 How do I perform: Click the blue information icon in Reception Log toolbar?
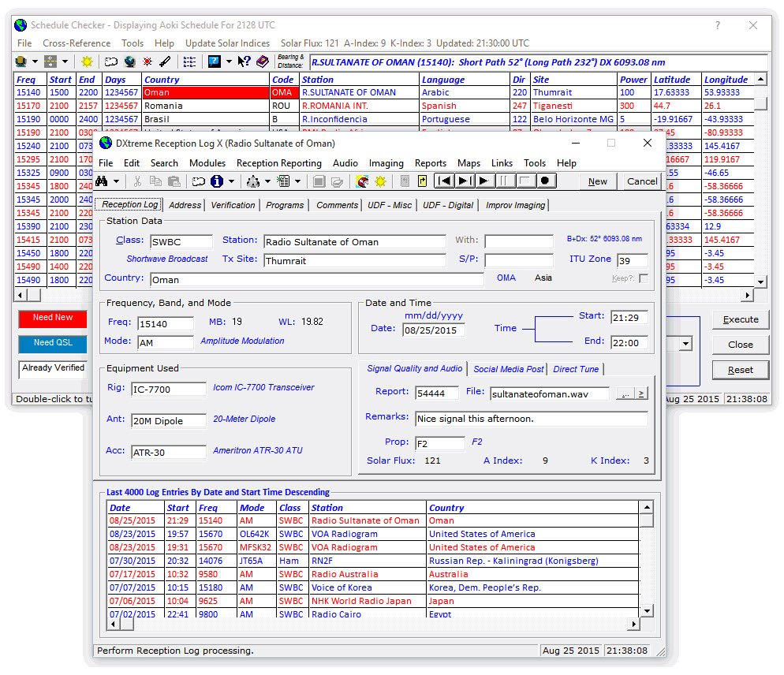[216, 181]
